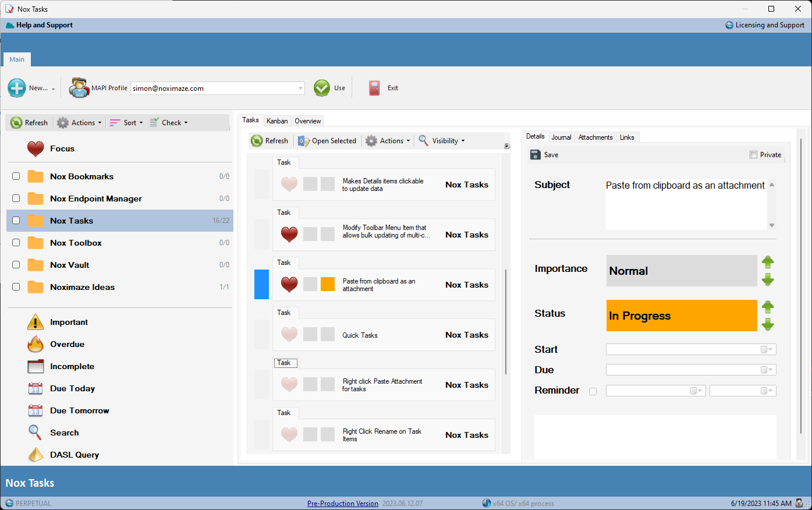Toggle heart on Right click Paste Attachment task
The image size is (812, 510).
[x=289, y=385]
